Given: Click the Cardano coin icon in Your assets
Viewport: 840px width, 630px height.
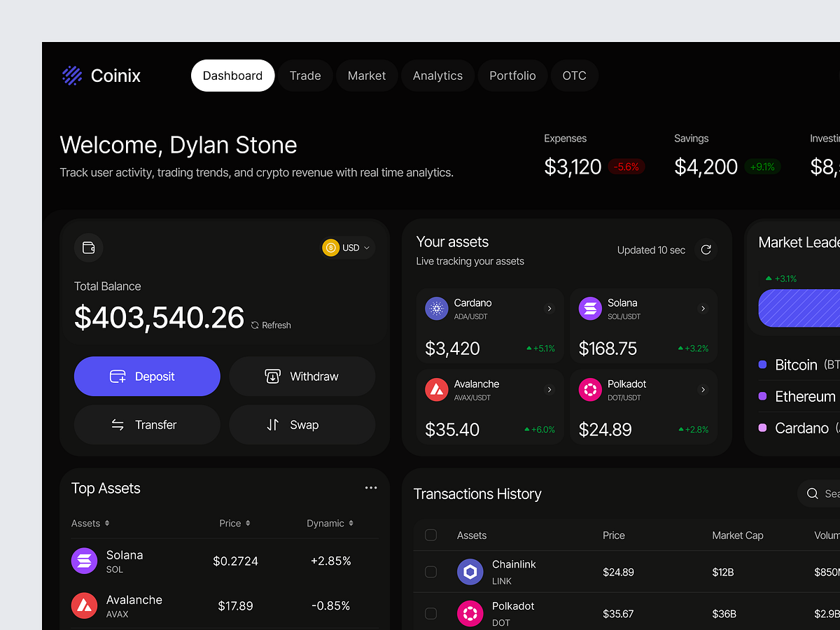Looking at the screenshot, I should click(437, 309).
